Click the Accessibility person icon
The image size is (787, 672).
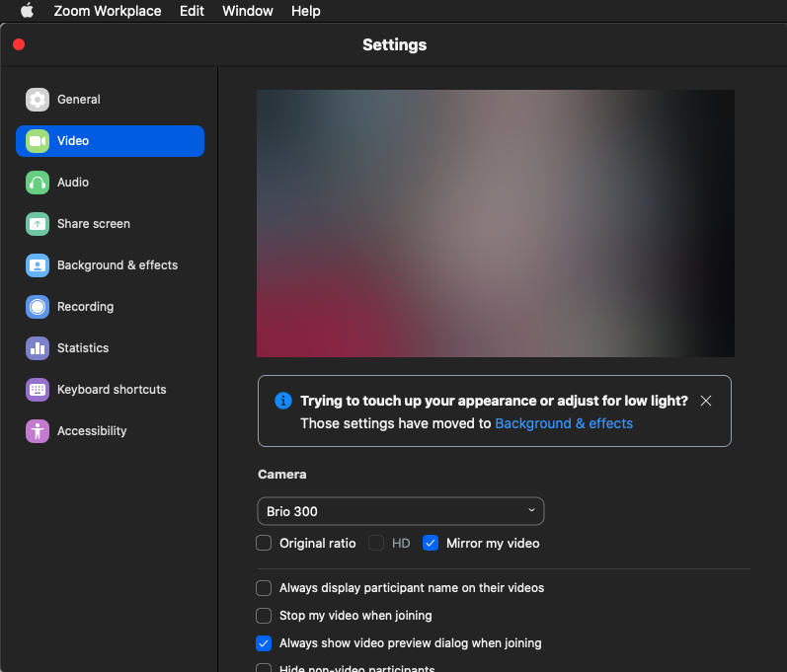38,431
